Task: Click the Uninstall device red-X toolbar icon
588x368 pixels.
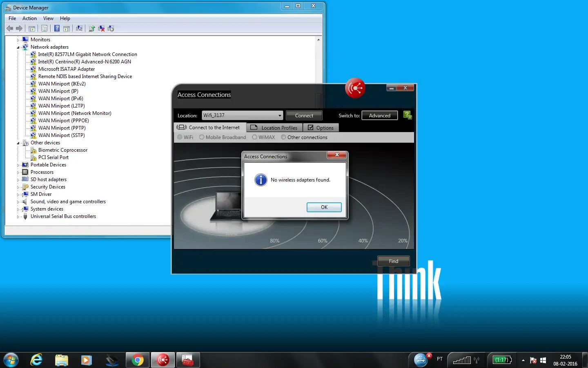Action: coord(101,28)
